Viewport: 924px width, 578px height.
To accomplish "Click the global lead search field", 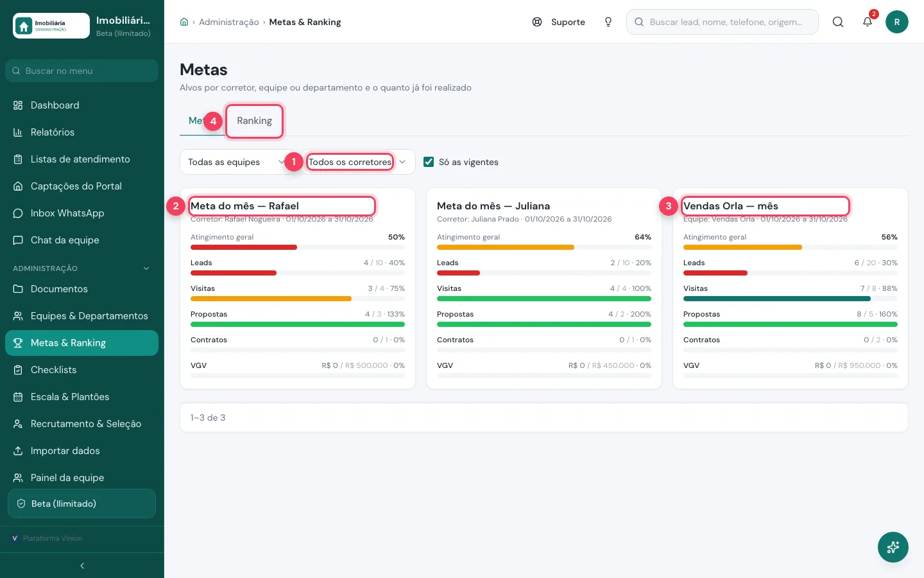I will click(x=723, y=22).
